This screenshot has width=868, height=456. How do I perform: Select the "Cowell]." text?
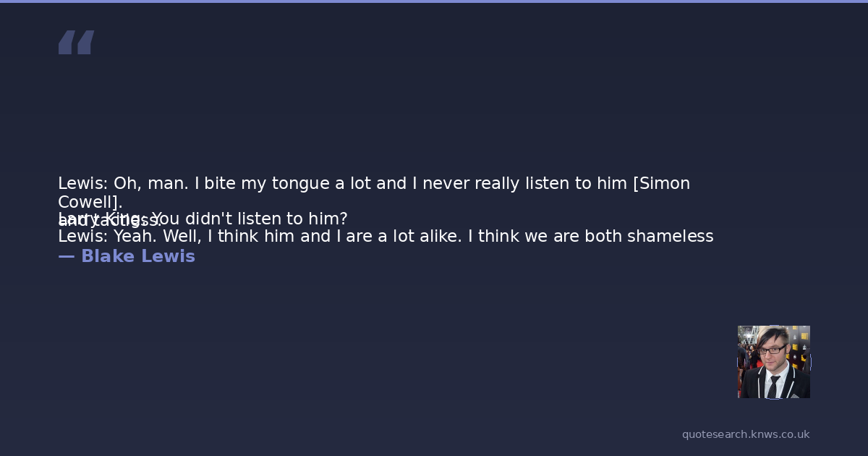(x=90, y=202)
